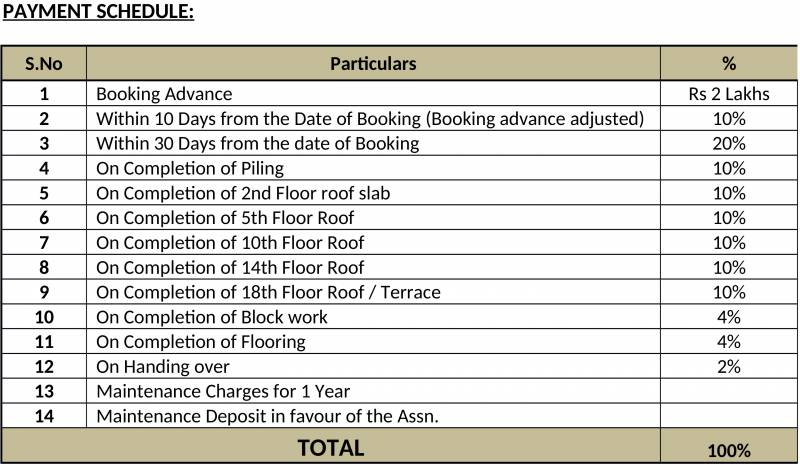This screenshot has height=465, width=800.
Task: Click On Completion of 10th Floor Roof
Action: point(230,243)
